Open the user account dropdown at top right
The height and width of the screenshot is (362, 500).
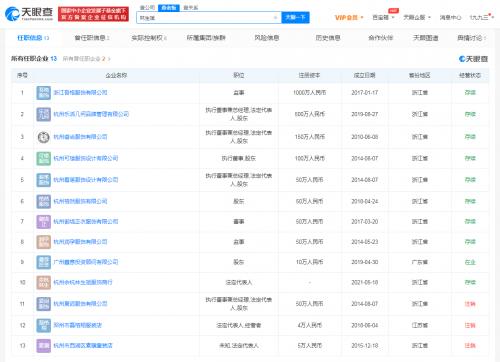tap(481, 17)
